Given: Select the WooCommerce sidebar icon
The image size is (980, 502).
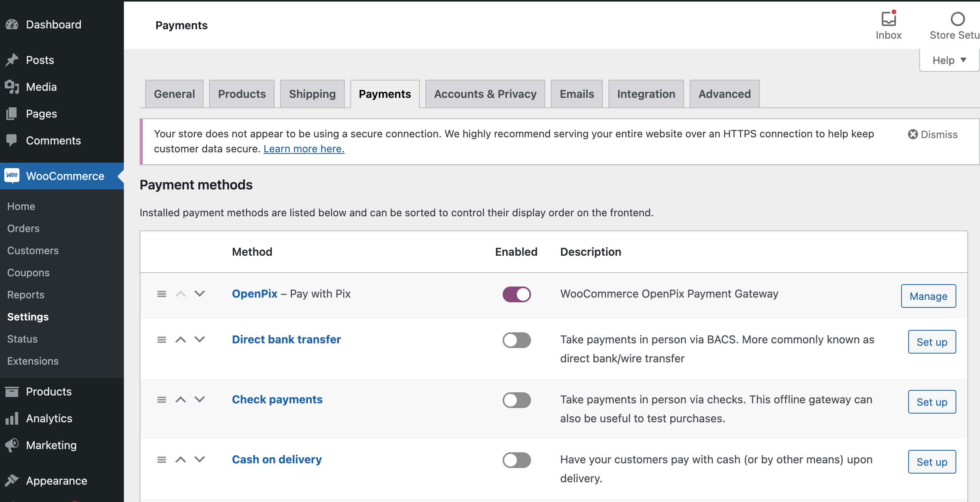Looking at the screenshot, I should point(12,176).
